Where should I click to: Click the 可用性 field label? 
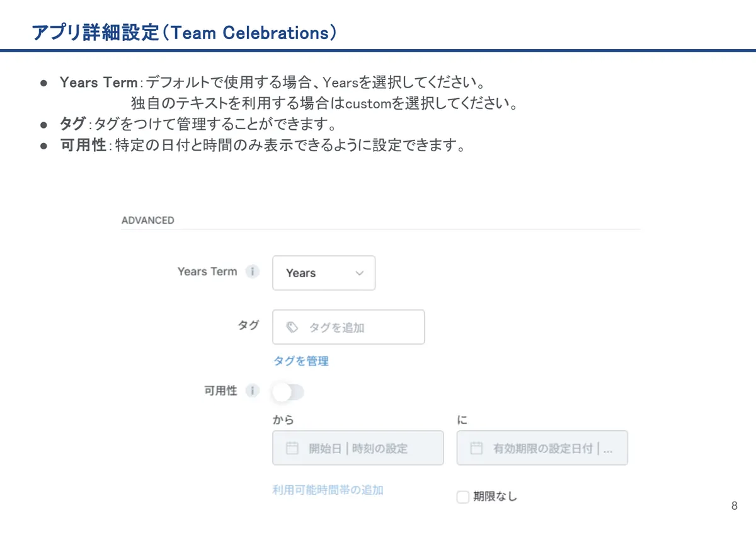point(220,391)
